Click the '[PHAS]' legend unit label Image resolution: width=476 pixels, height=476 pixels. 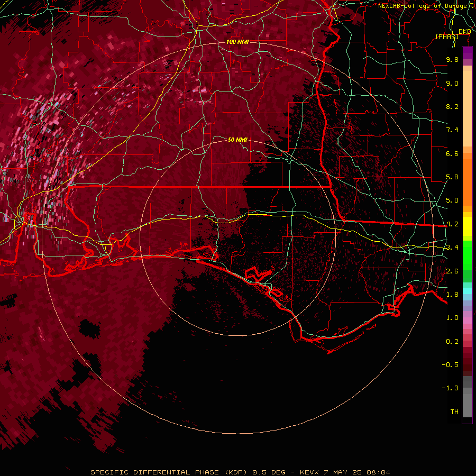click(447, 36)
